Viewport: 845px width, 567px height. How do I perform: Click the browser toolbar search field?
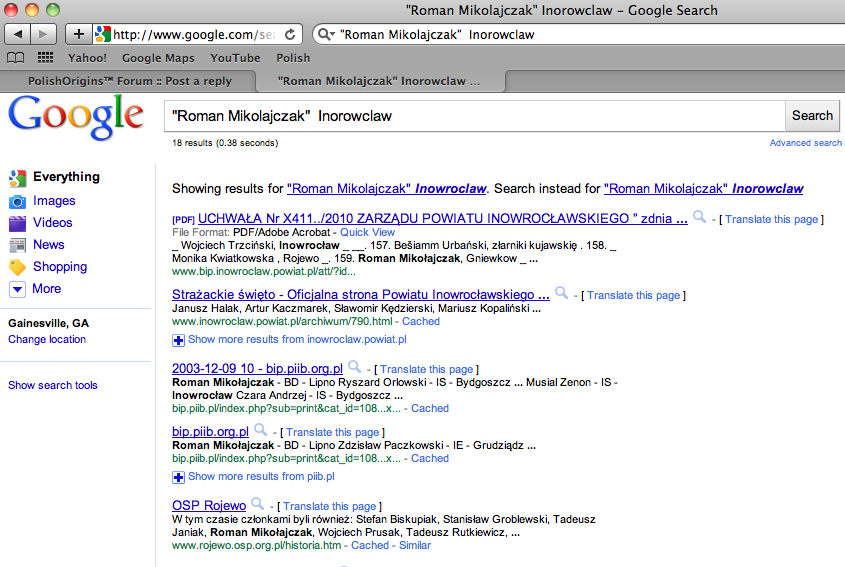pos(579,34)
